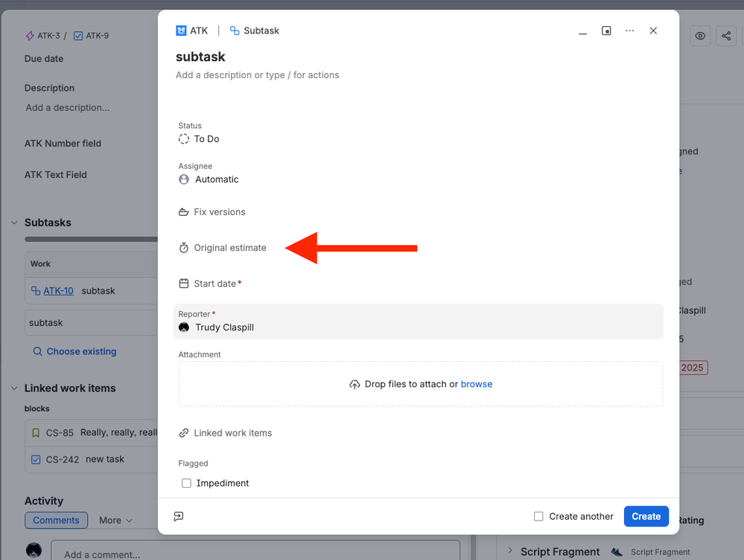This screenshot has height=560, width=744.
Task: Click the Work column header in Subtasks
Action: [40, 264]
